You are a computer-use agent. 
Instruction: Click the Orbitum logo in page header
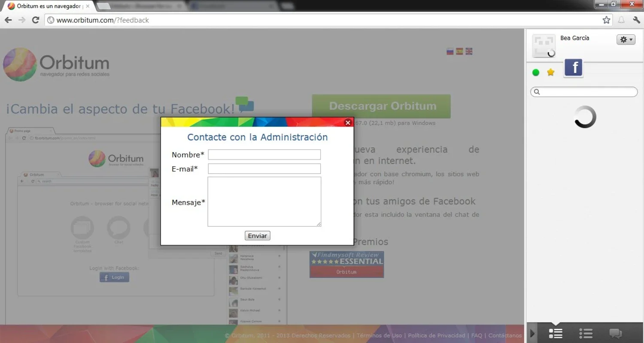[x=56, y=64]
